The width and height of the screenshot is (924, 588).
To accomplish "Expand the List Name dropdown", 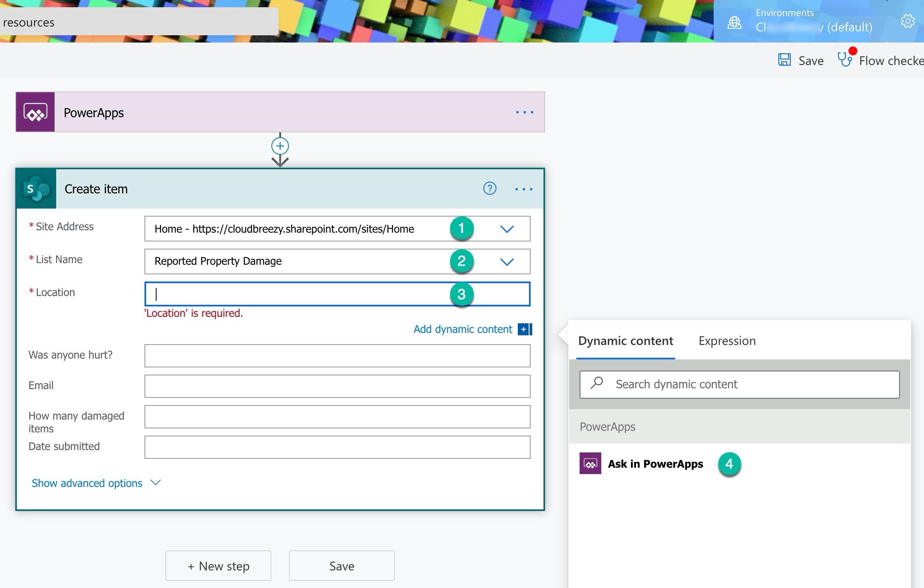I will coord(508,260).
